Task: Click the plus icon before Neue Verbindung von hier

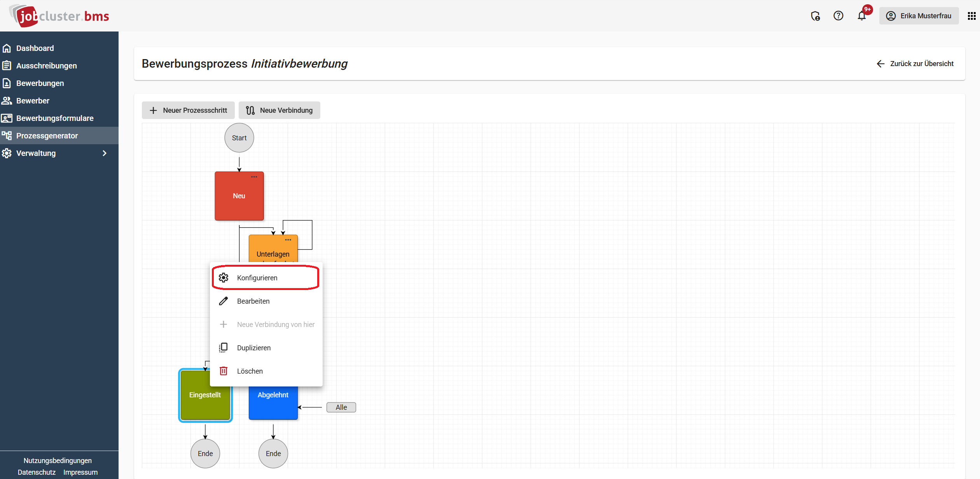Action: coord(223,324)
